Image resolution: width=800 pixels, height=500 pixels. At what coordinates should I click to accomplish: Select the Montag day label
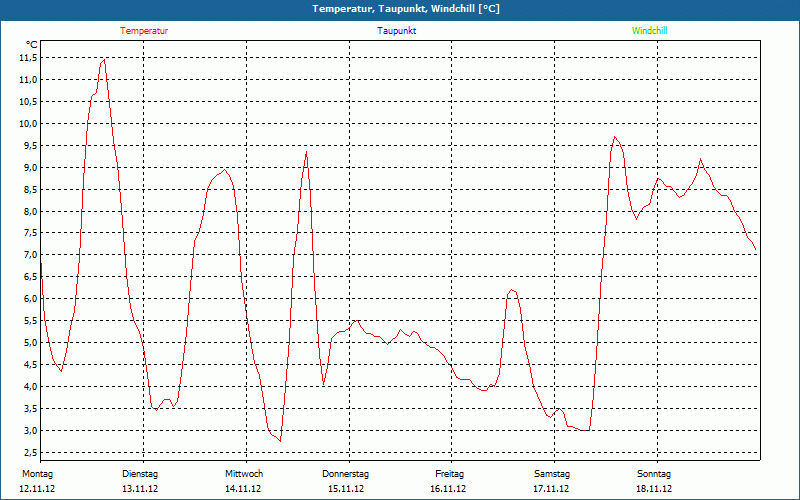[37, 474]
